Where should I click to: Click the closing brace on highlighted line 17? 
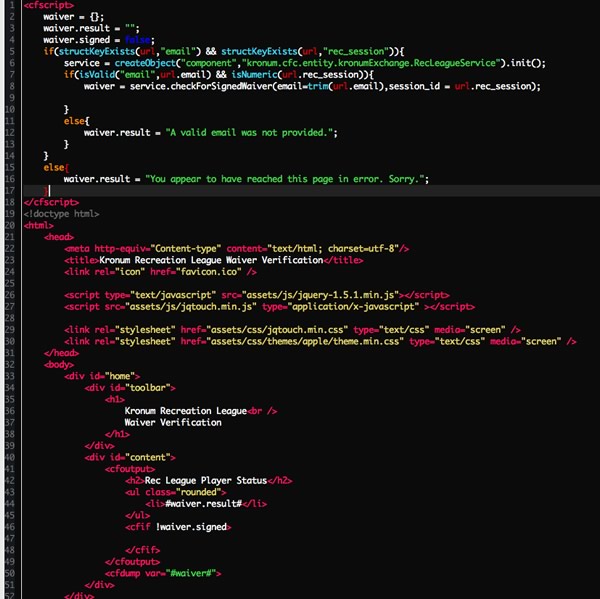click(46, 191)
